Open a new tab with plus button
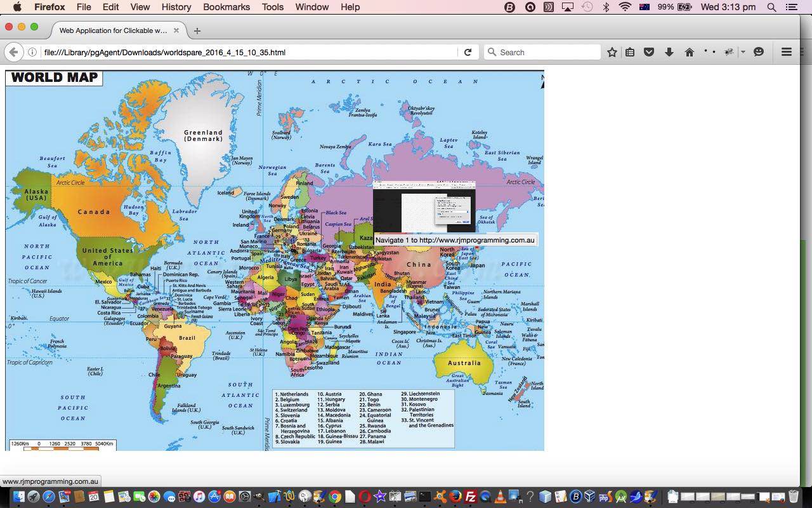The image size is (812, 508). click(x=197, y=30)
